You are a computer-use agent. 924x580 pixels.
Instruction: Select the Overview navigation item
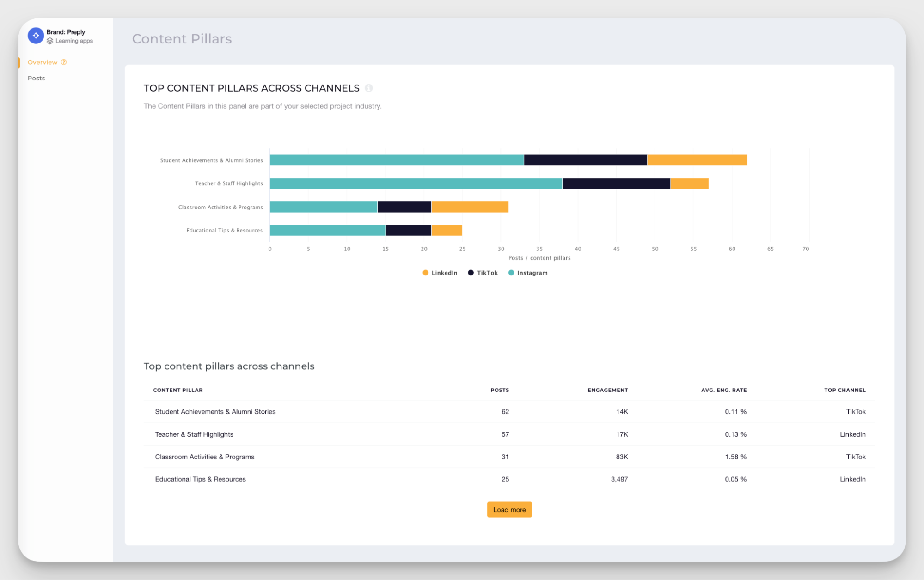pos(43,62)
